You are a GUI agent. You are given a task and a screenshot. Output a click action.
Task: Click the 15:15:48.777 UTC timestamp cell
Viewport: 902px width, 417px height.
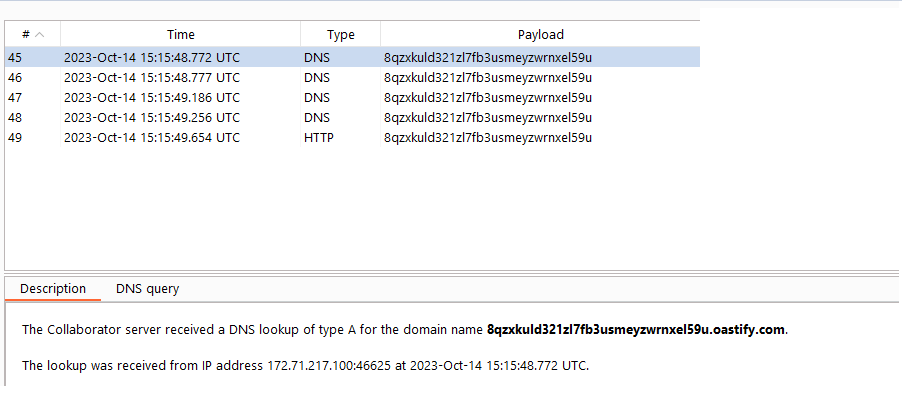[x=152, y=78]
